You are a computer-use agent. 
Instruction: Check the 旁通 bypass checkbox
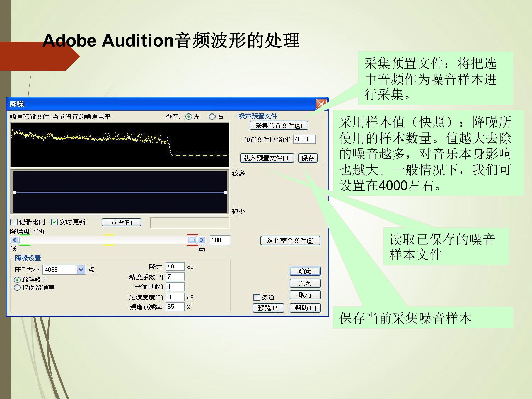[257, 297]
